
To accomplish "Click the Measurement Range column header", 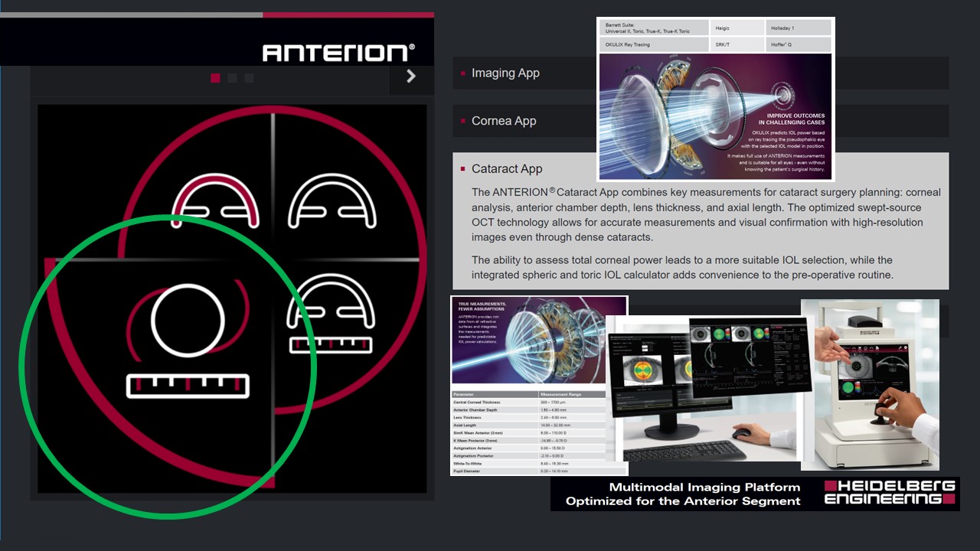I will 572,395.
